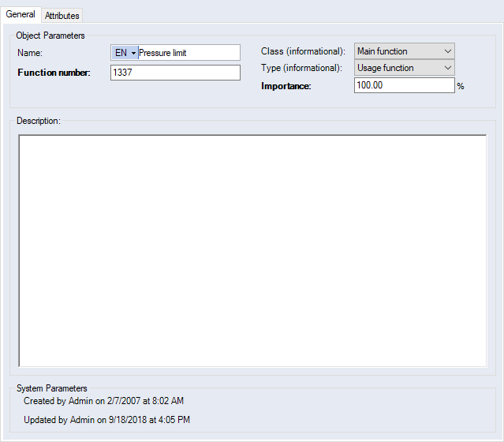The width and height of the screenshot is (504, 442).
Task: Click the bold "Function number:" label
Action: pos(54,73)
